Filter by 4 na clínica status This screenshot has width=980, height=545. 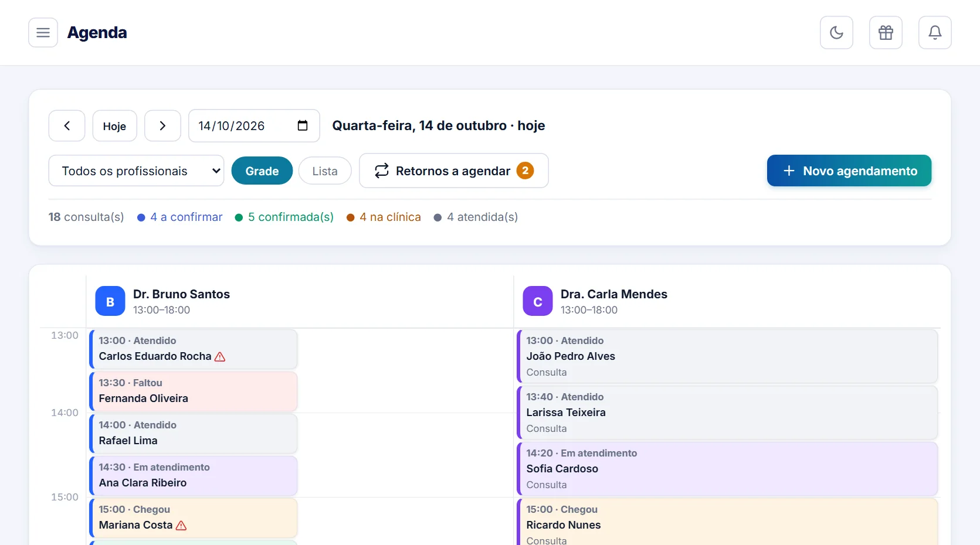(384, 217)
